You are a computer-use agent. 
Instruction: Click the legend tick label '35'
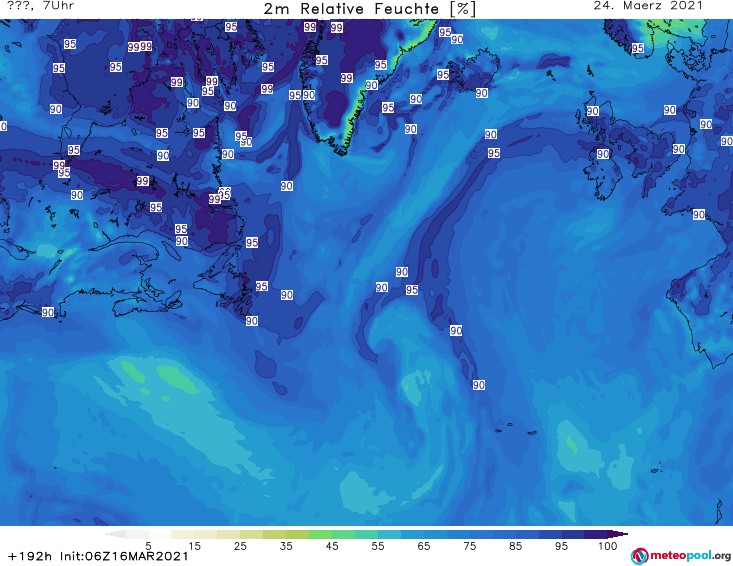(x=286, y=546)
